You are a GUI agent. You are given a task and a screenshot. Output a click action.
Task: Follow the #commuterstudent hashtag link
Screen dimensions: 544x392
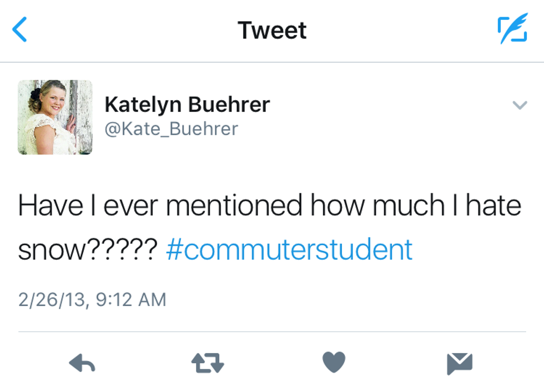pyautogui.click(x=289, y=250)
